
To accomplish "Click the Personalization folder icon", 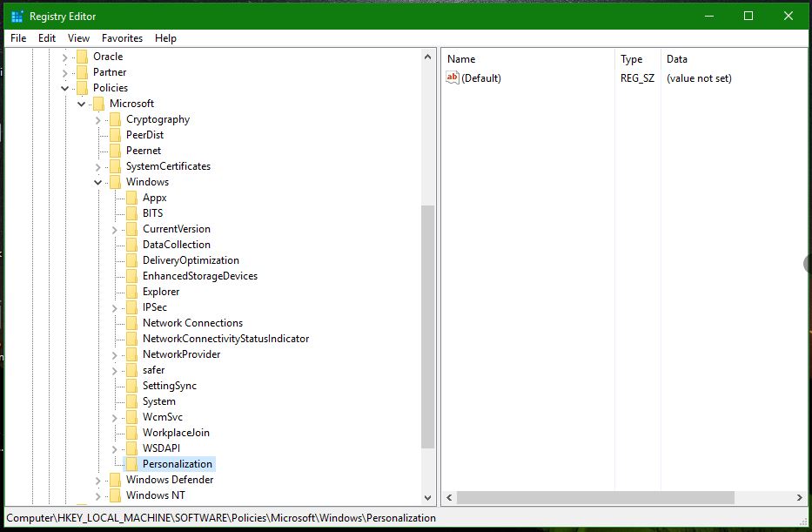I will [x=131, y=463].
